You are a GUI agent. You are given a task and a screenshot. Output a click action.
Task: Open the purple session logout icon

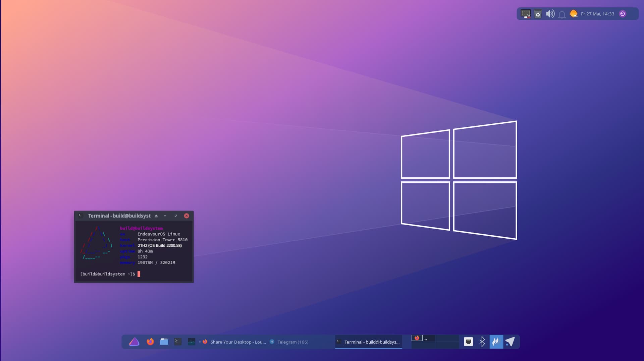pos(623,14)
